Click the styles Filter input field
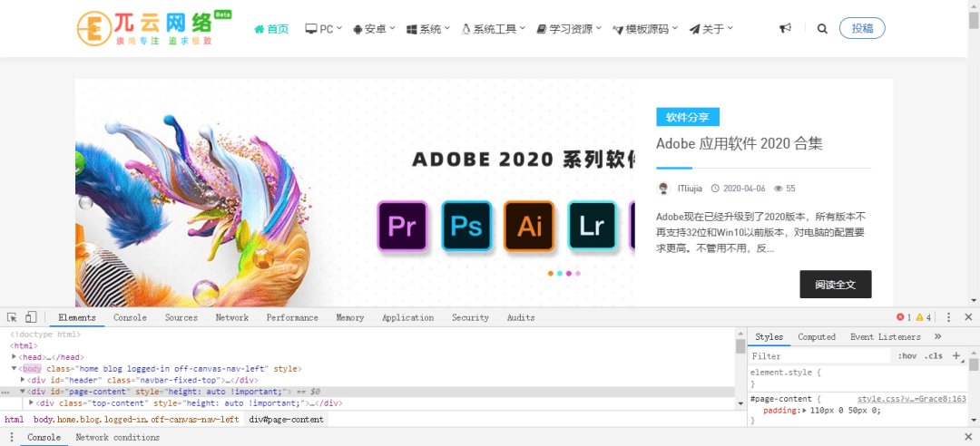Viewport: 980px width, 446px height. [818, 356]
